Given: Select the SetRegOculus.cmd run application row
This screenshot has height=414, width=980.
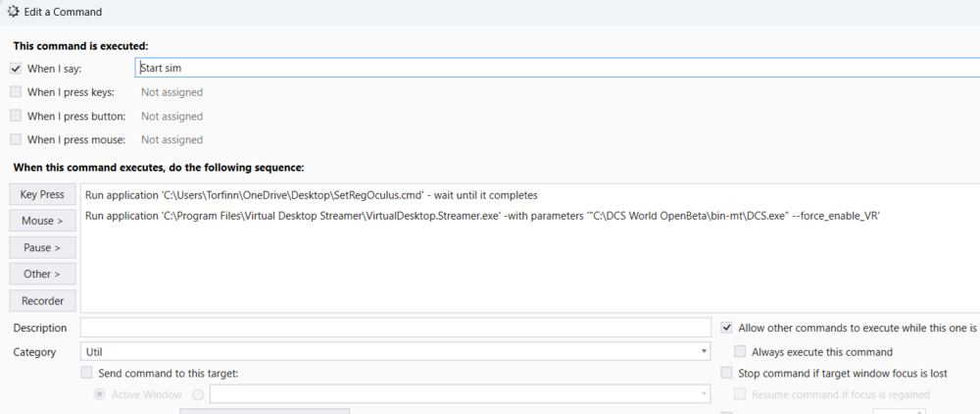Looking at the screenshot, I should pyautogui.click(x=312, y=195).
